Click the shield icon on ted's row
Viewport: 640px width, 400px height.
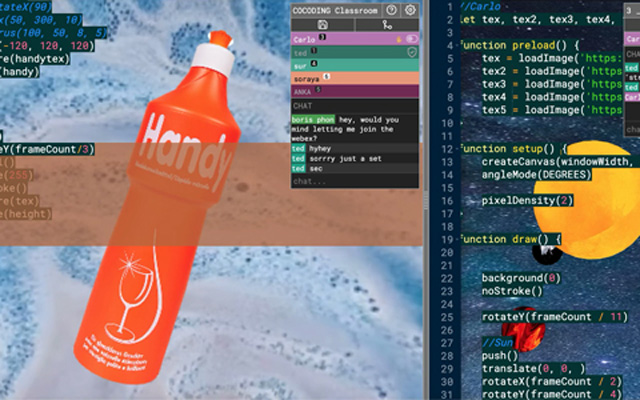411,51
